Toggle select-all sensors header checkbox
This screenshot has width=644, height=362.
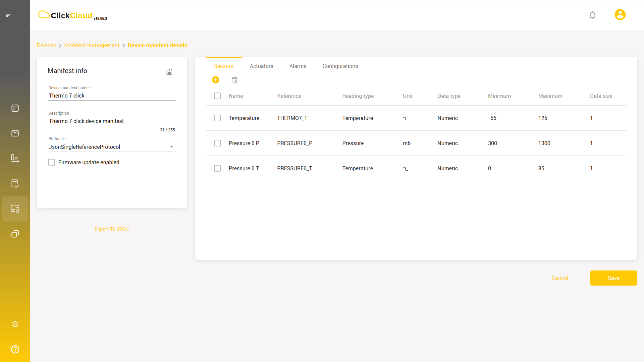point(217,96)
